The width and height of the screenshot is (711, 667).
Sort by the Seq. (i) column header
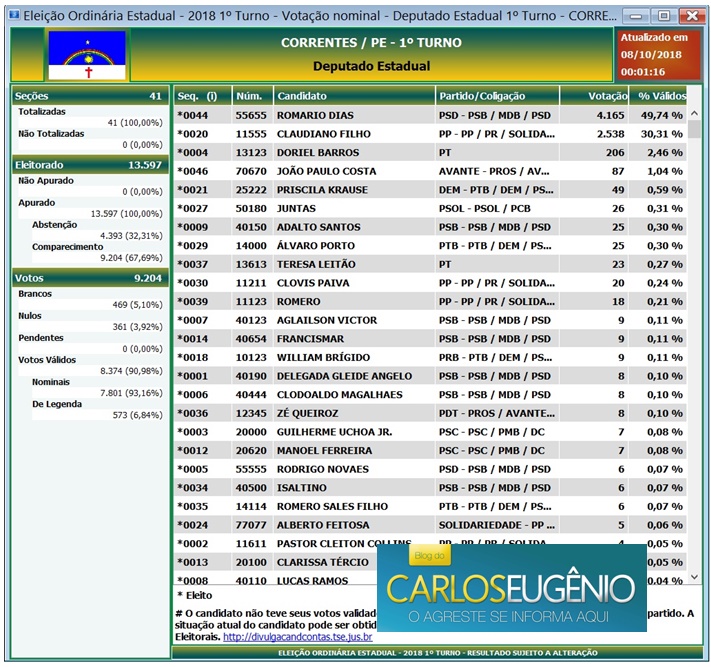coord(203,96)
